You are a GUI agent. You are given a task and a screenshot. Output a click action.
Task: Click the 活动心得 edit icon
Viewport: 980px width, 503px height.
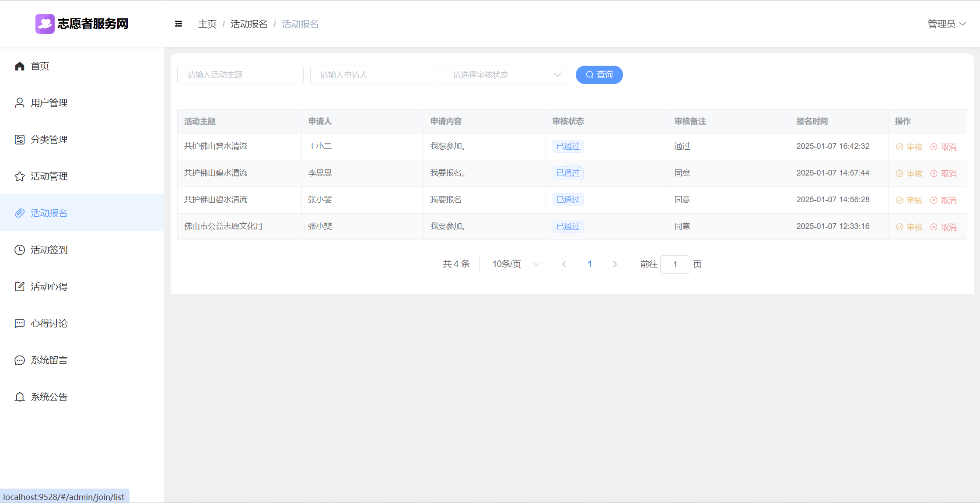[x=20, y=287]
